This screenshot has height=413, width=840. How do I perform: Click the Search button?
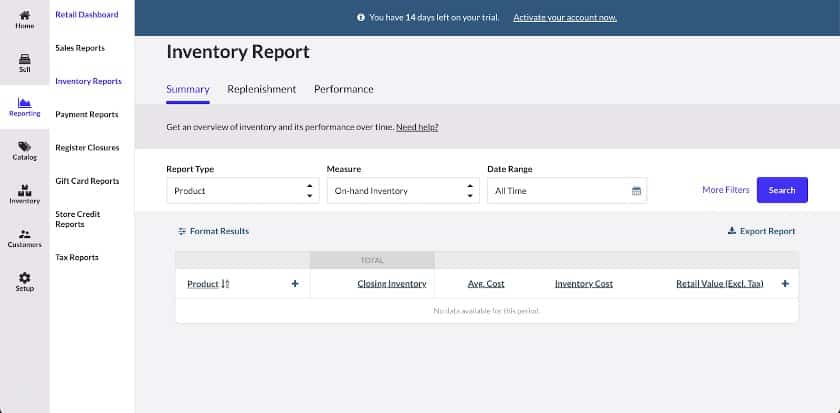click(x=782, y=190)
